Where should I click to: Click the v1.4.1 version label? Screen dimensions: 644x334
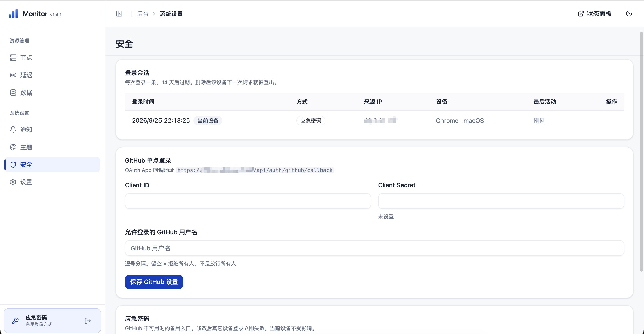click(x=56, y=15)
